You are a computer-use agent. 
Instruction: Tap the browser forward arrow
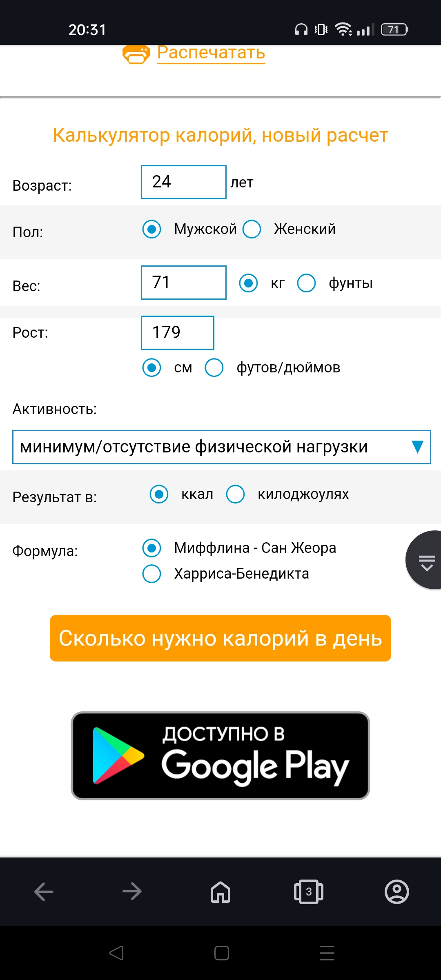tap(132, 891)
